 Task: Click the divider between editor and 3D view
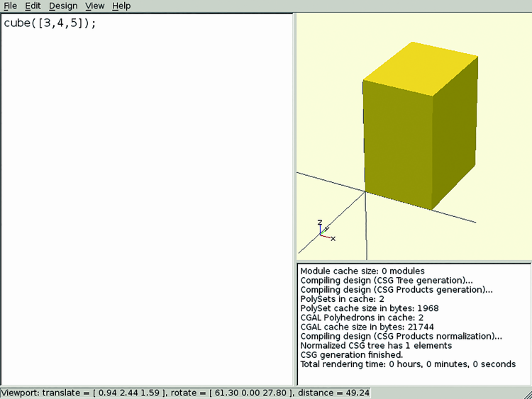[x=294, y=198]
